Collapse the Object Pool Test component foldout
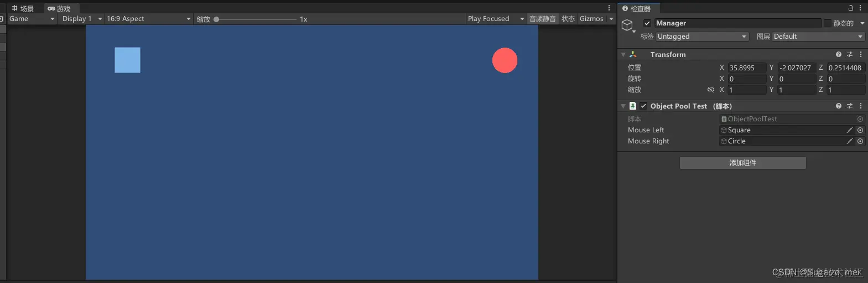The width and height of the screenshot is (868, 283). (x=623, y=106)
